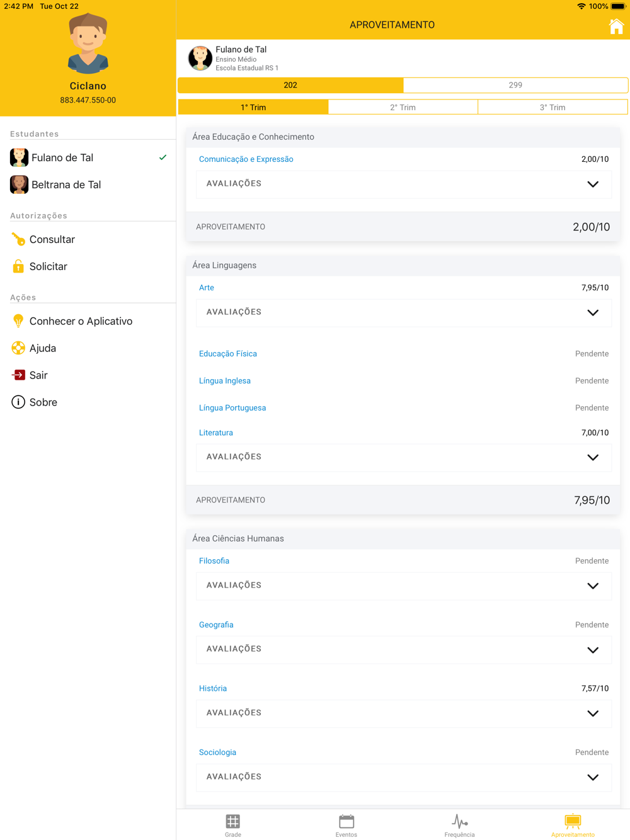Tap Sair to log out
This screenshot has width=630, height=840.
point(88,375)
